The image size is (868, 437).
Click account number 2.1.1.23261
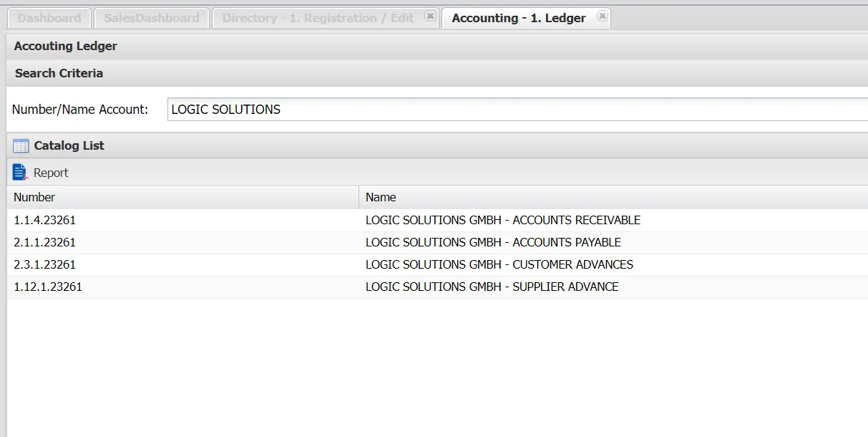coord(44,242)
